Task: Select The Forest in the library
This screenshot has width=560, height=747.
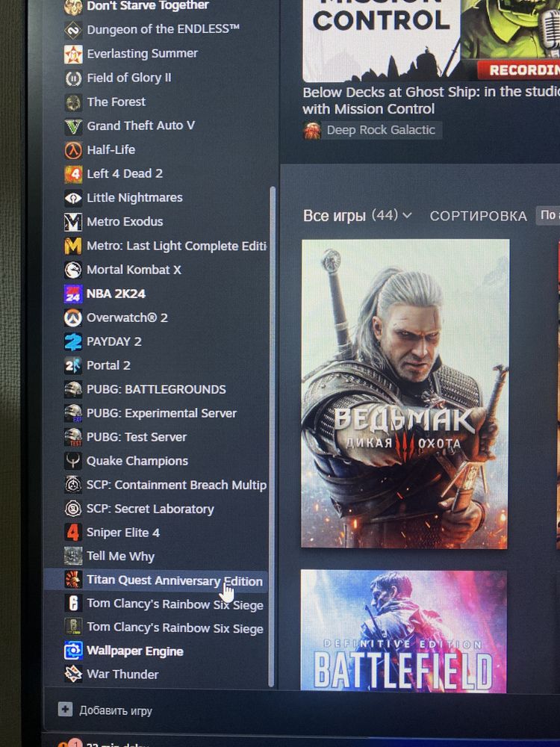Action: click(x=116, y=102)
